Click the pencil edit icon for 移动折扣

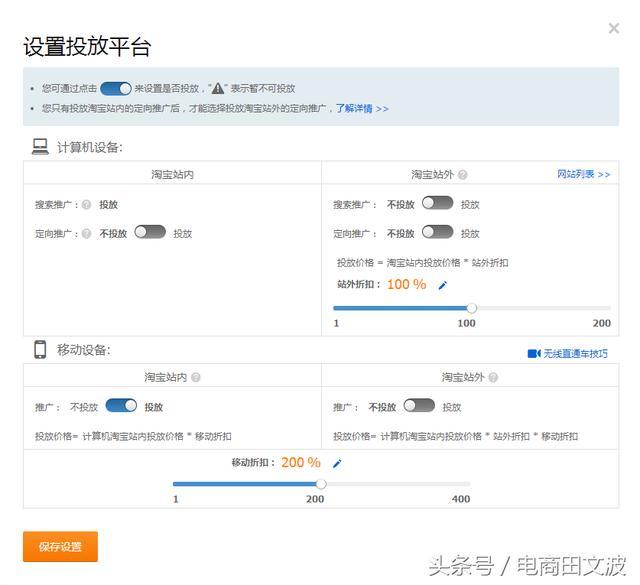pyautogui.click(x=337, y=463)
